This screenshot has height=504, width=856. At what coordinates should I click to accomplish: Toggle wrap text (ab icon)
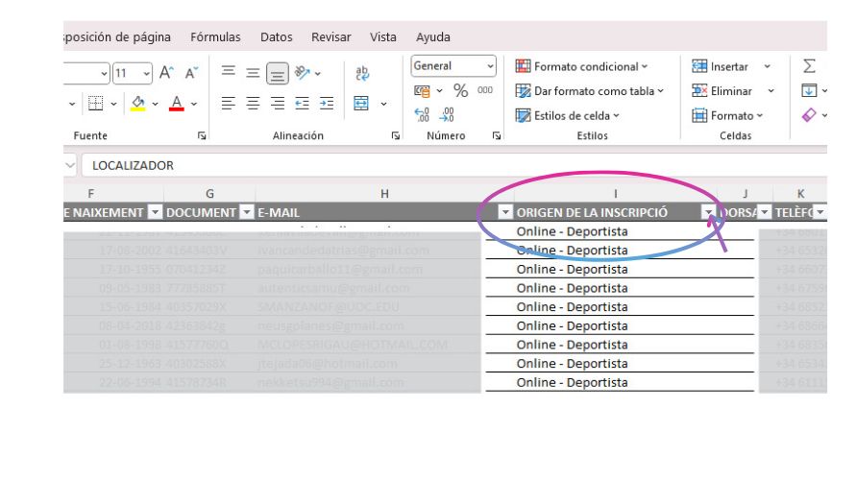(x=362, y=73)
